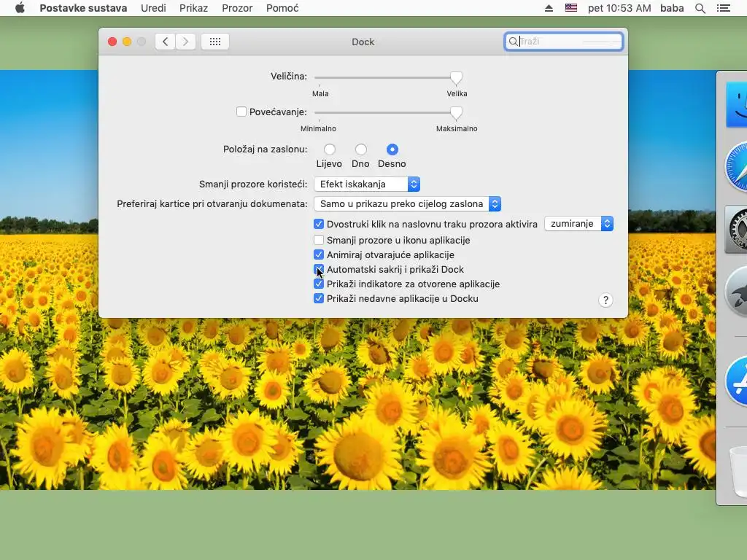The image size is (747, 560).
Task: Open Safari from the Dock
Action: tap(737, 167)
